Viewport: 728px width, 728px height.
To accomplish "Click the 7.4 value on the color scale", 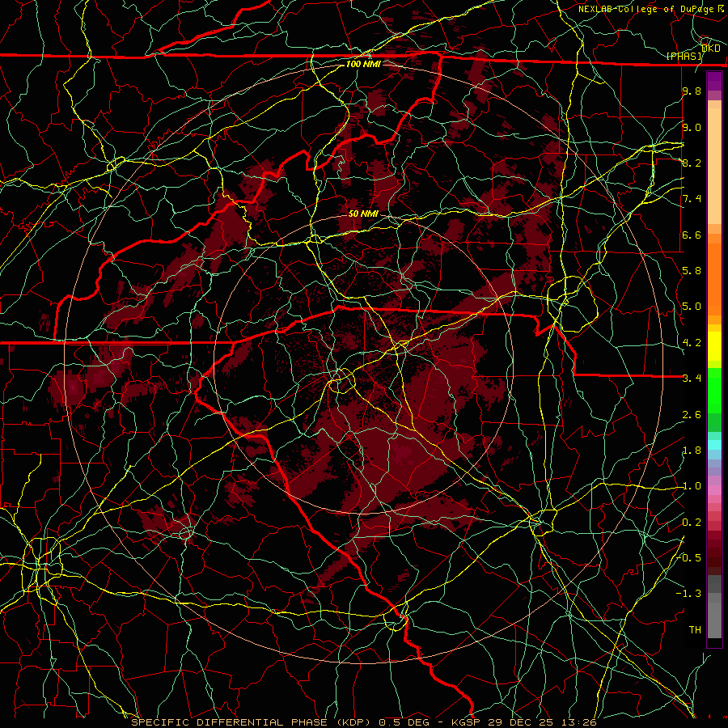I will 692,199.
